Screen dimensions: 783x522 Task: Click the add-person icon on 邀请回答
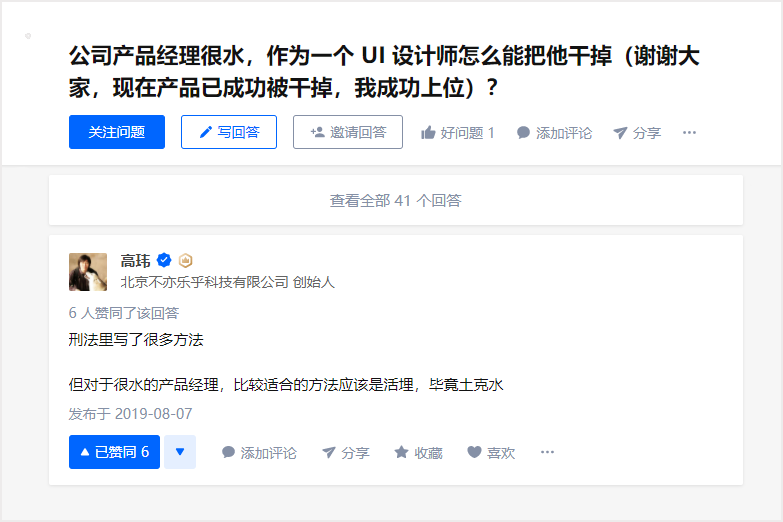tap(317, 132)
